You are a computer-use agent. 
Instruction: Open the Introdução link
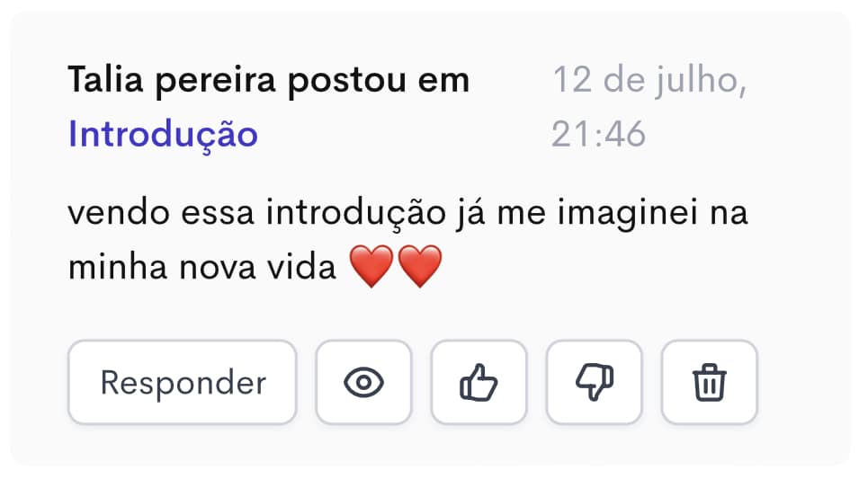pos(163,135)
